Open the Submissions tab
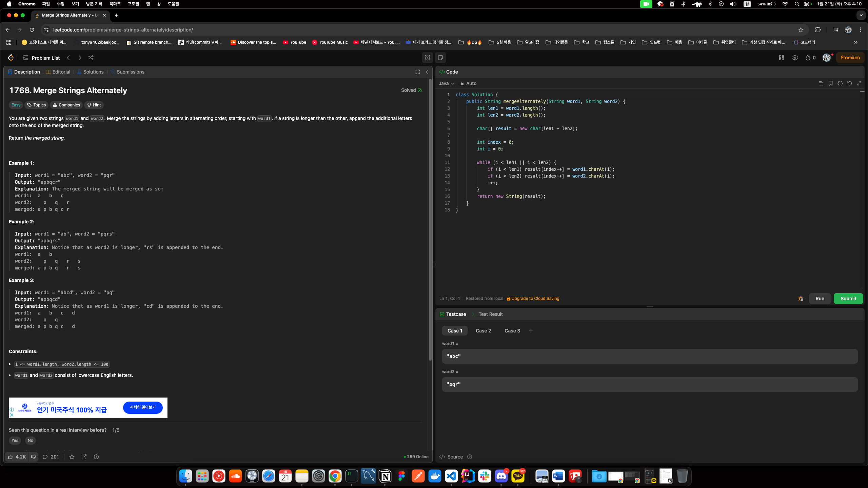Screen dimensions: 868x488 127,72
